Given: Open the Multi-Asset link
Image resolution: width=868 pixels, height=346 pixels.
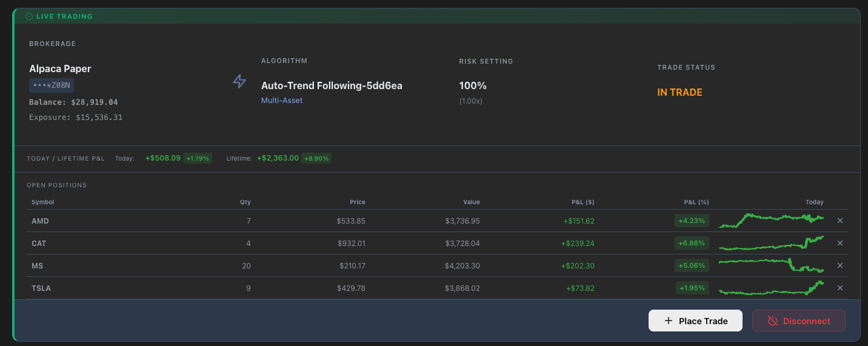Looking at the screenshot, I should click(282, 101).
